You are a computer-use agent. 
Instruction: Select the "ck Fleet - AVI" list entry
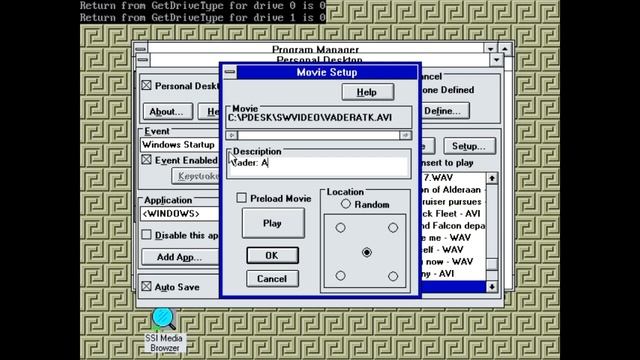click(453, 213)
